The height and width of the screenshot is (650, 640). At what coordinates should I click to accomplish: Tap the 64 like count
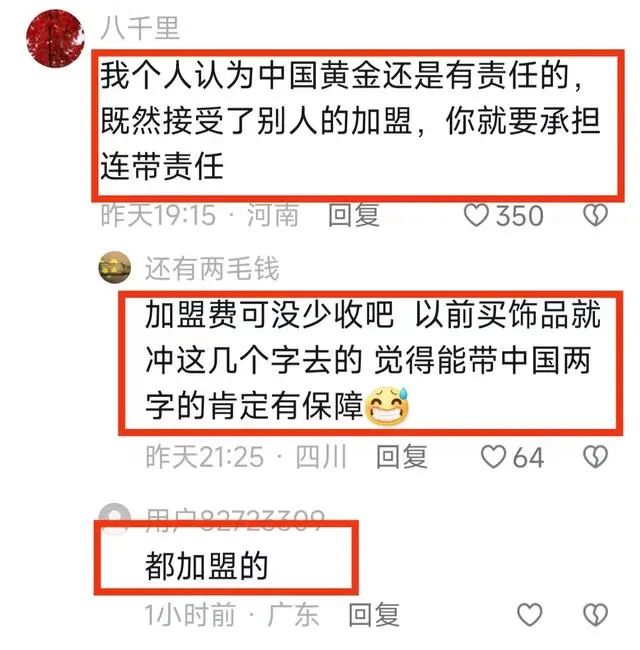pyautogui.click(x=528, y=457)
